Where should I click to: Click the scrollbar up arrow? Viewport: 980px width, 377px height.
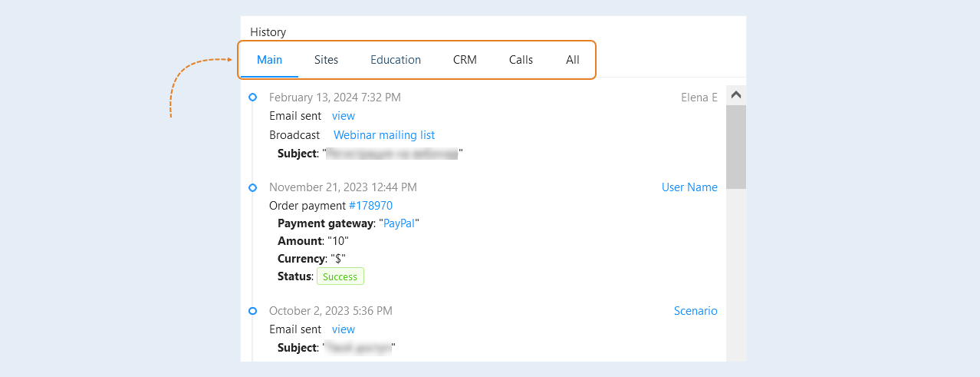736,95
